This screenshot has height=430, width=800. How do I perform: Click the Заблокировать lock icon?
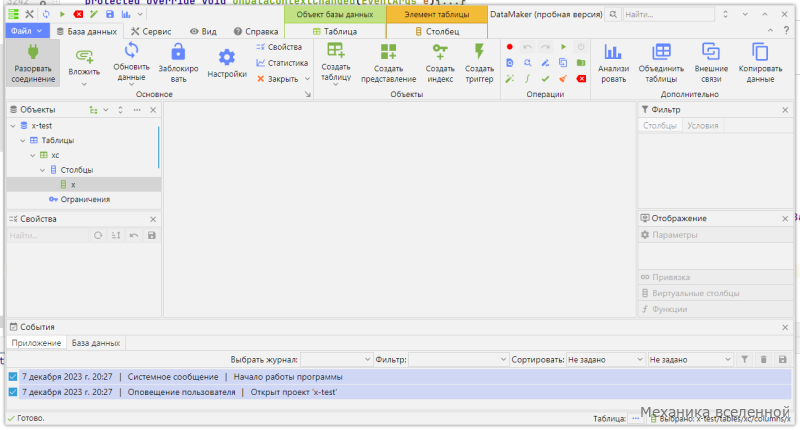coord(178,53)
